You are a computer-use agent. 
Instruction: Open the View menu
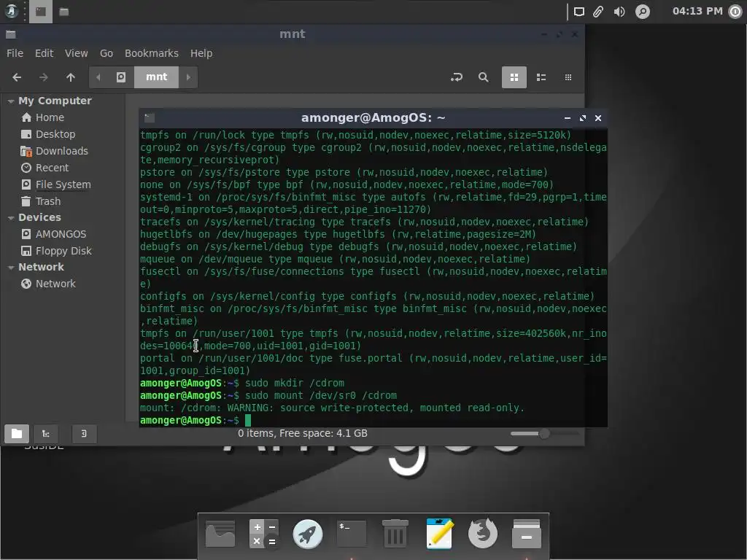click(x=76, y=53)
